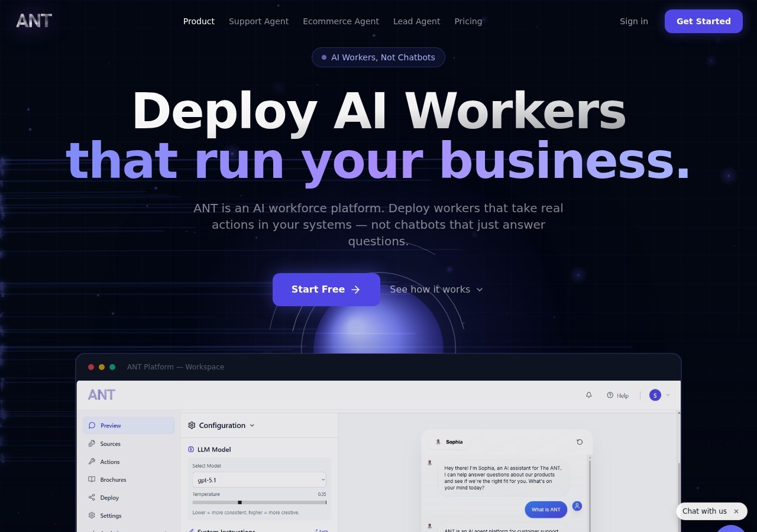Click the S user avatar in the workspace
Viewport: 757px width, 532px height.
tap(655, 395)
